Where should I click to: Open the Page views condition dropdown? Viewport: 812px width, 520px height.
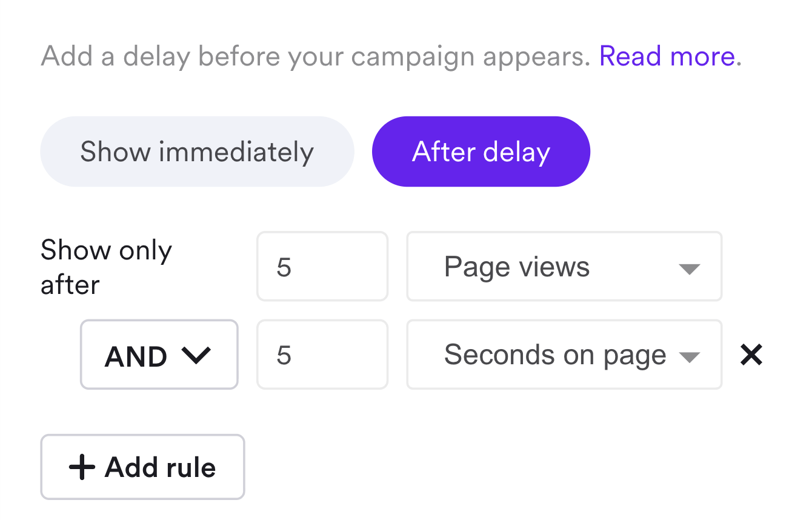pyautogui.click(x=564, y=267)
